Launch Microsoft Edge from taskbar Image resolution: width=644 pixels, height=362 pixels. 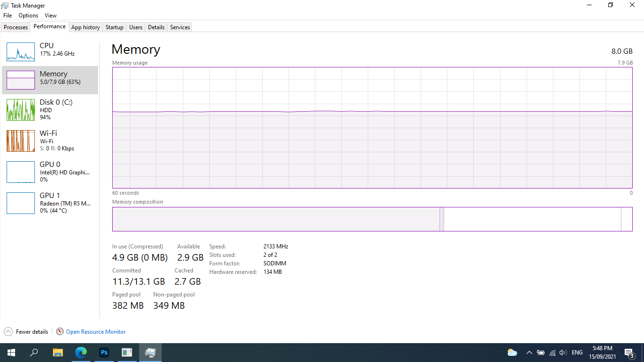81,352
